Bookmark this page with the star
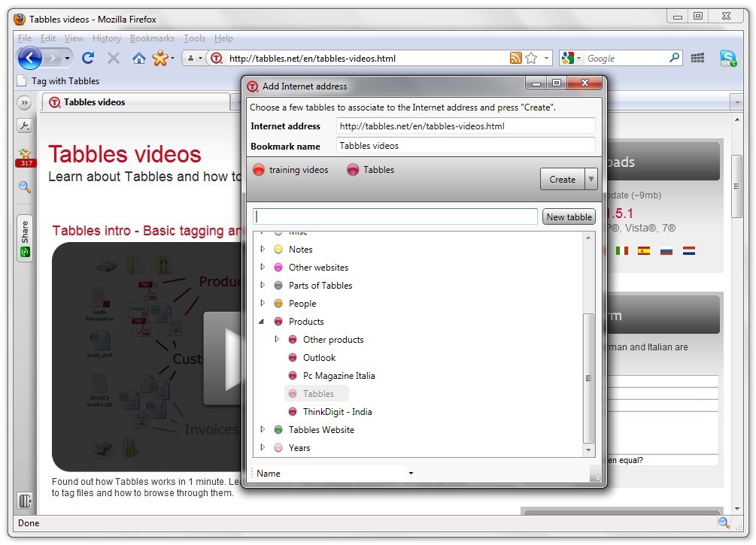The image size is (756, 545). 531,59
